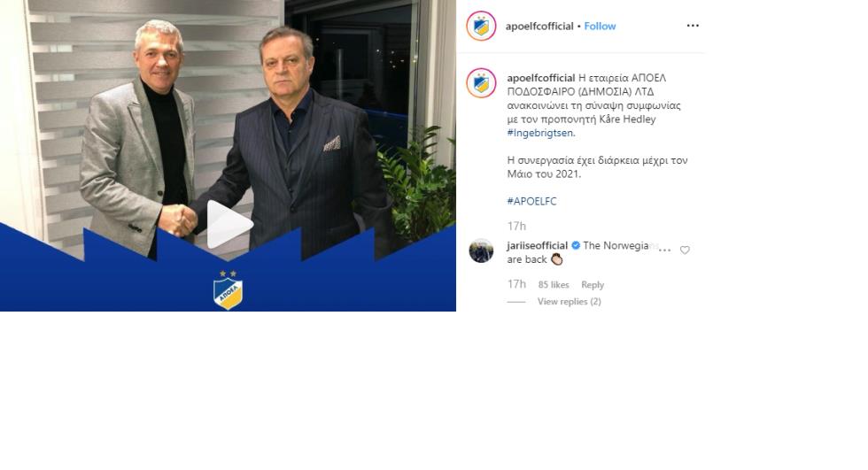Click the verified badge next to jariiseofficial
Image resolution: width=868 pixels, height=470 pixels.
576,245
